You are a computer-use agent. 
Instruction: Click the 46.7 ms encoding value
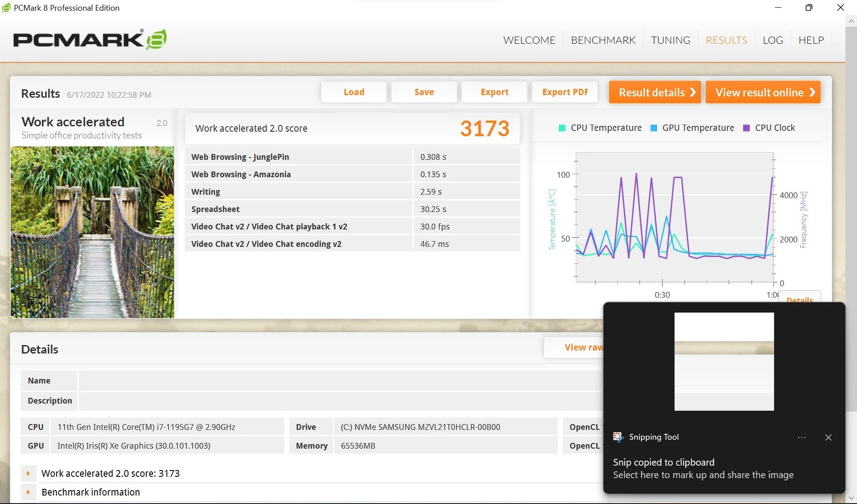pyautogui.click(x=434, y=244)
